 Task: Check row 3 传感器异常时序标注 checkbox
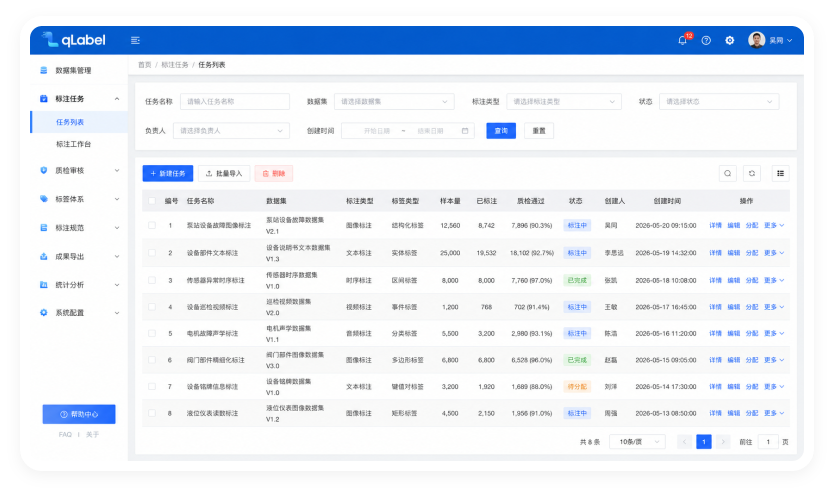pyautogui.click(x=152, y=280)
